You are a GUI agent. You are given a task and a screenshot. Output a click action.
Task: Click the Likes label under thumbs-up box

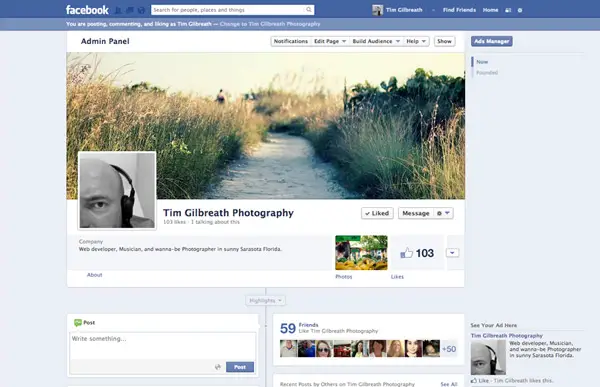point(397,277)
